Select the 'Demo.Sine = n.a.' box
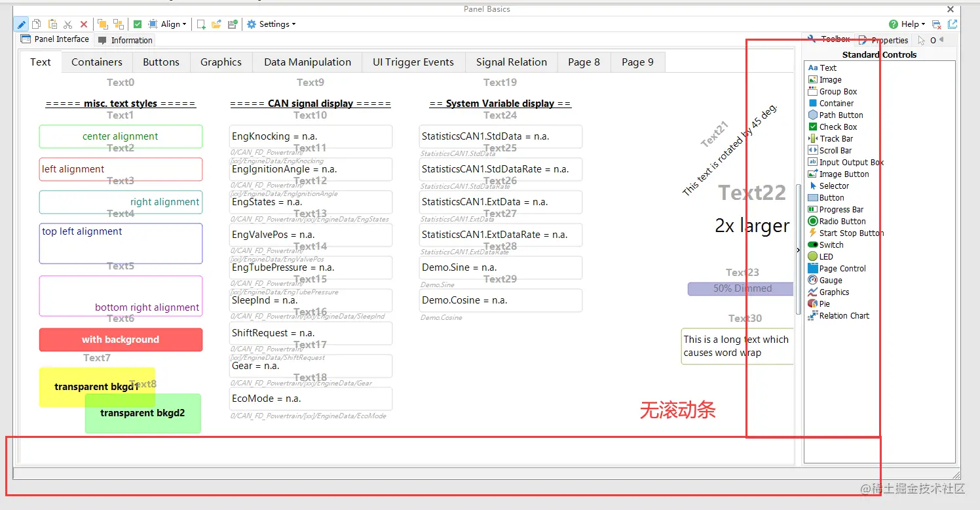Screen dimensions: 980x510 pos(500,267)
